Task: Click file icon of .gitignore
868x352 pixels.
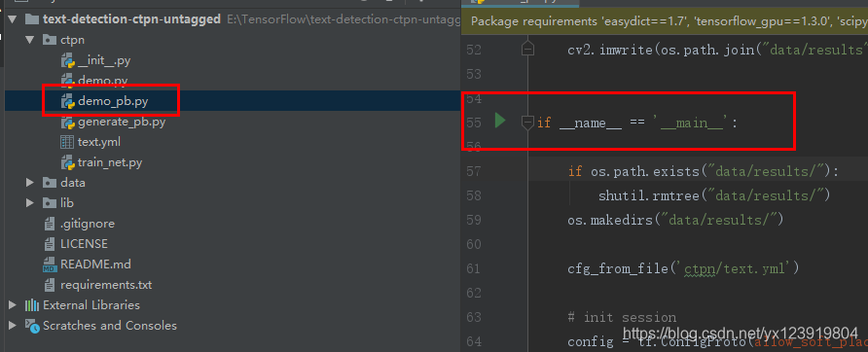Action: click(x=50, y=224)
